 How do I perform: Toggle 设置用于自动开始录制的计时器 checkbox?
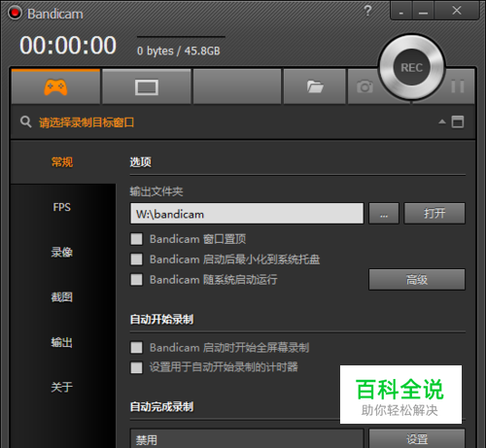pyautogui.click(x=136, y=367)
